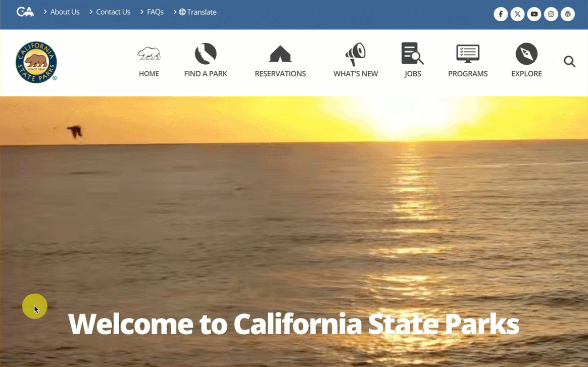Open the Jobs menu item
This screenshot has height=367, width=588.
[413, 62]
